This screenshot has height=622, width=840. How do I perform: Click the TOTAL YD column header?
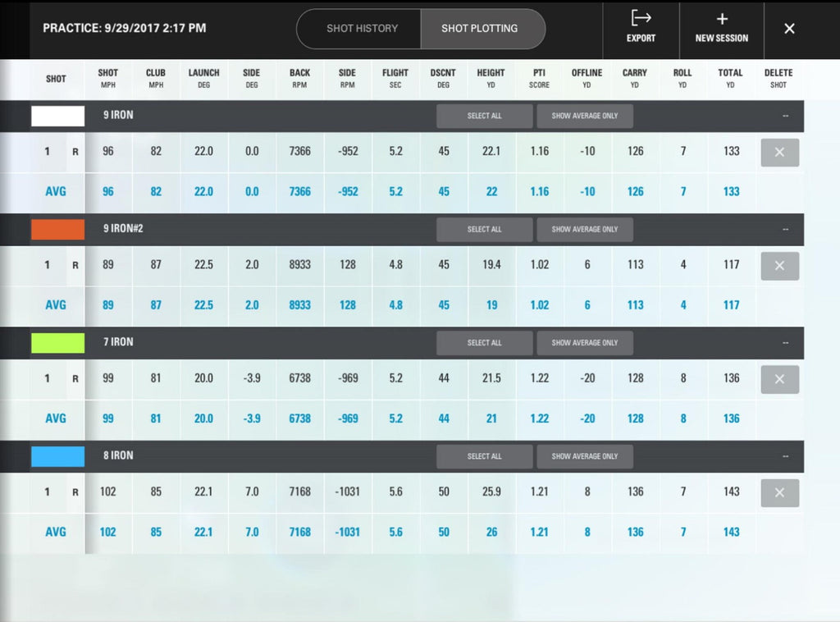point(730,78)
